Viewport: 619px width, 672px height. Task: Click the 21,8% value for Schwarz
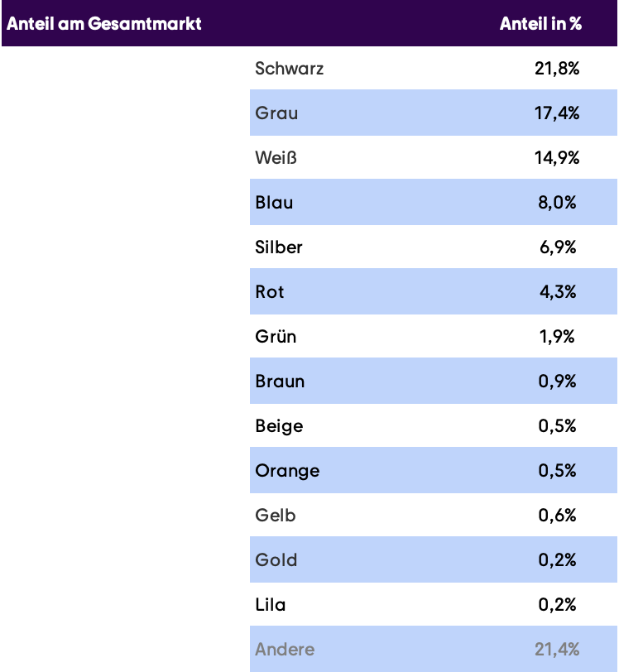click(557, 69)
